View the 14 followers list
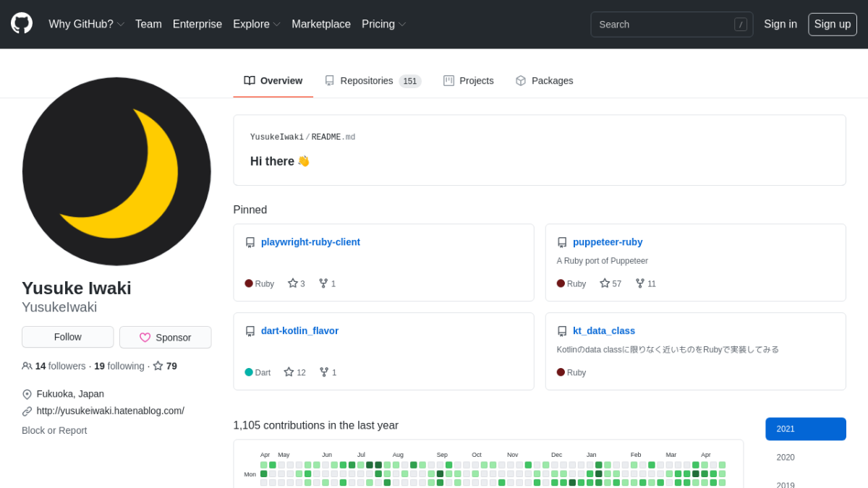Image resolution: width=868 pixels, height=488 pixels. point(54,366)
